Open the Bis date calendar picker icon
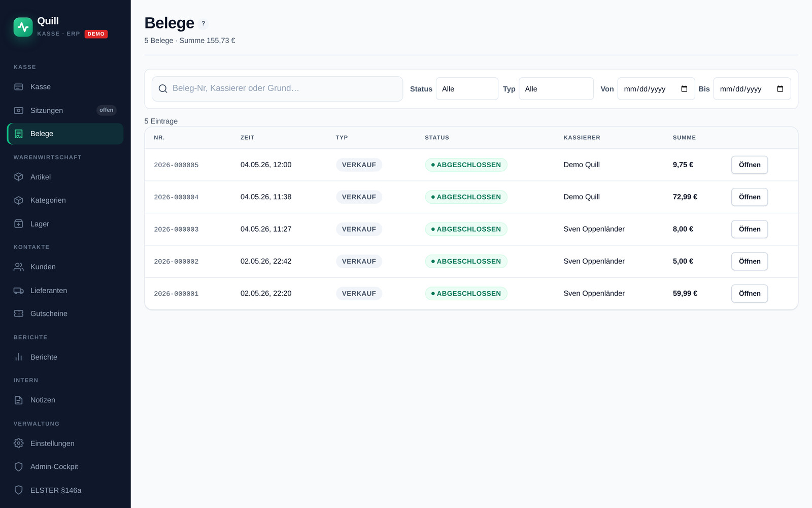This screenshot has width=812, height=508. pyautogui.click(x=780, y=89)
